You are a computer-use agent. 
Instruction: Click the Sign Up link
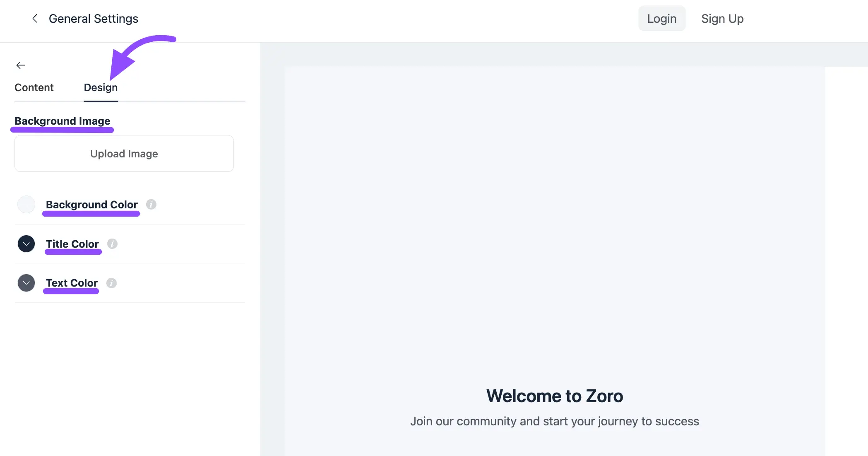tap(722, 19)
